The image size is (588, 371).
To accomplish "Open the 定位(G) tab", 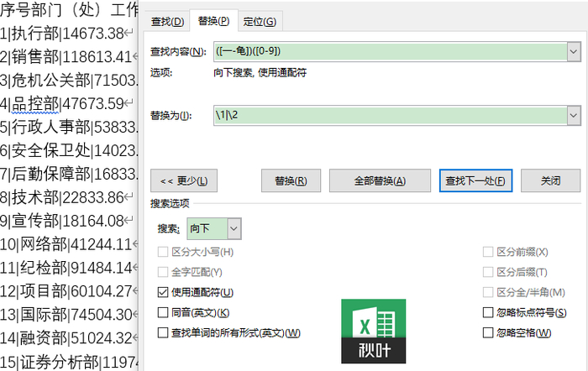I will [x=260, y=22].
